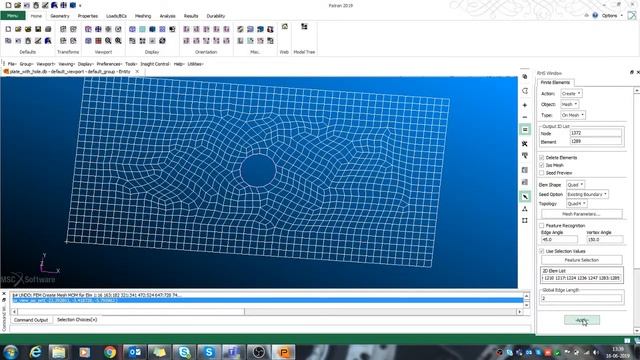
Task: Click the command history horizontal scrollbar
Action: coord(267,311)
